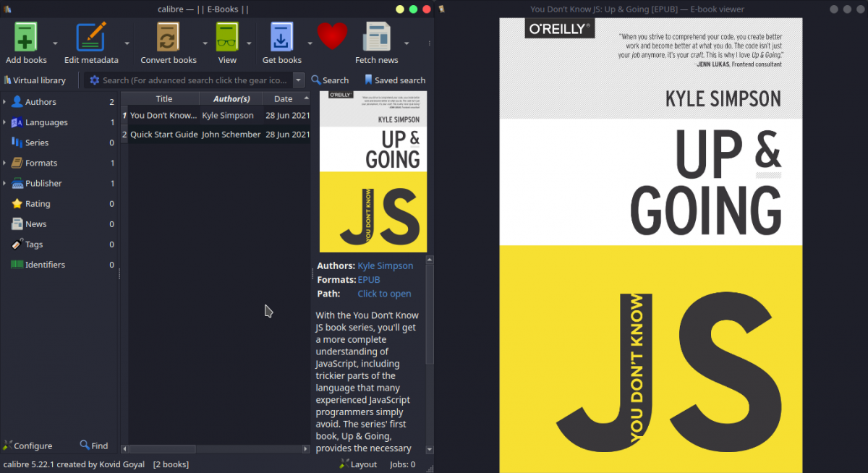The image size is (868, 473).
Task: Open the View book glasses icon
Action: tap(227, 37)
